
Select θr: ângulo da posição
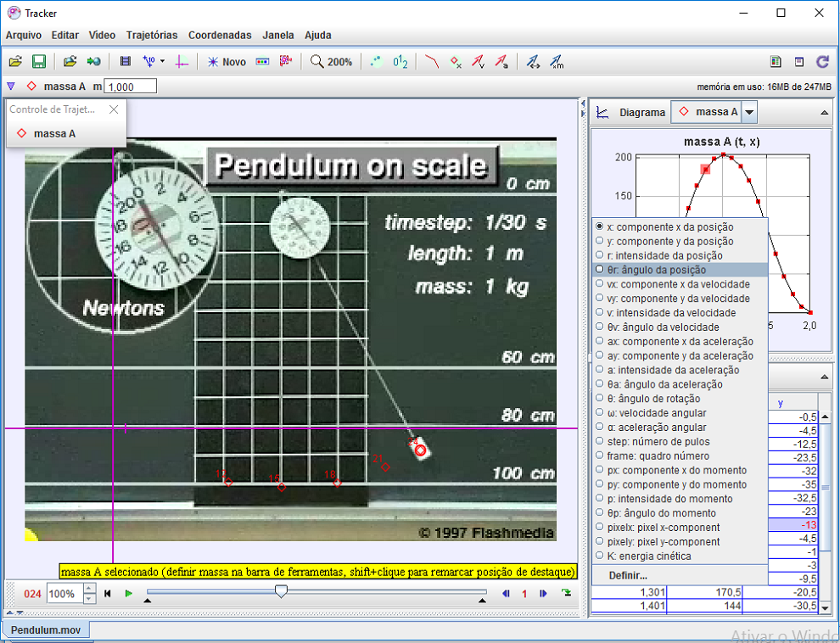pyautogui.click(x=680, y=270)
